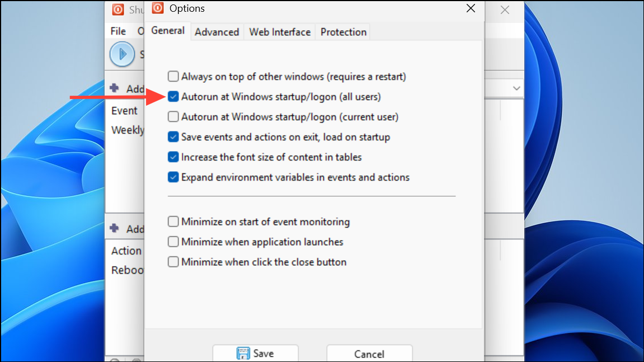Uncheck Autorun at startup for all users
644x362 pixels.
(x=173, y=97)
